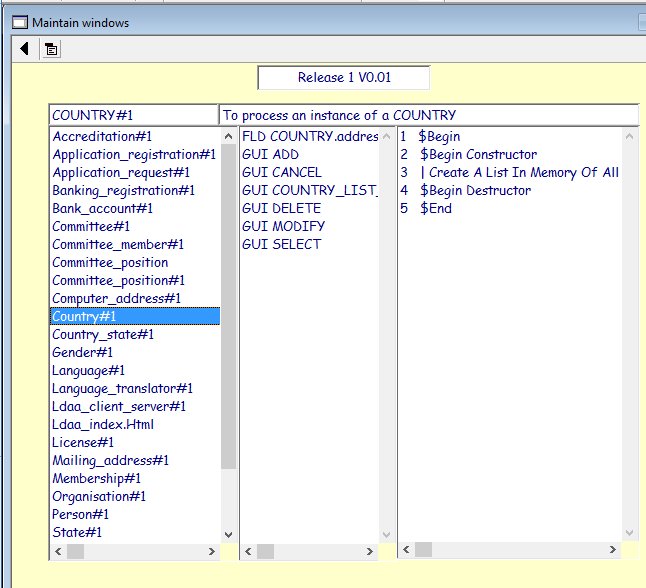Image resolution: width=646 pixels, height=588 pixels.
Task: Click the back arrow toolbar icon
Action: [24, 48]
